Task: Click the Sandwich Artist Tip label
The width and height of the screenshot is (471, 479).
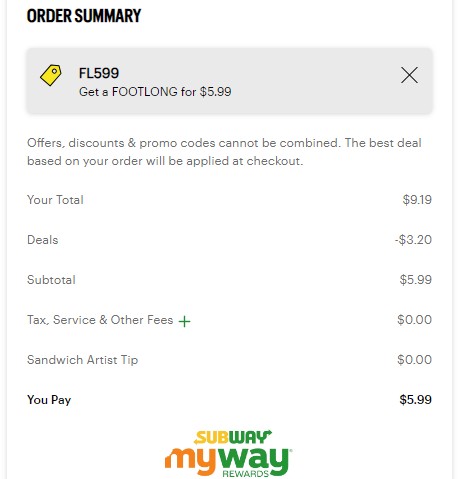Action: 82,360
